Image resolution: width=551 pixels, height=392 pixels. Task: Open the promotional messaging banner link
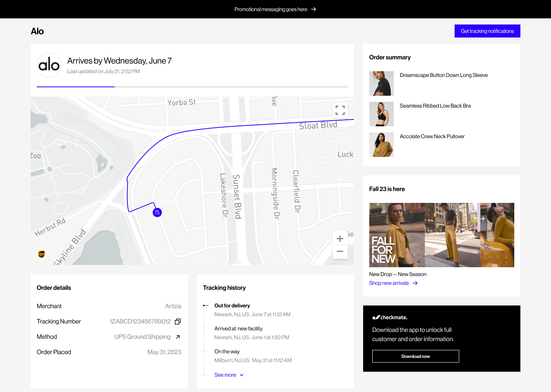[x=275, y=9]
